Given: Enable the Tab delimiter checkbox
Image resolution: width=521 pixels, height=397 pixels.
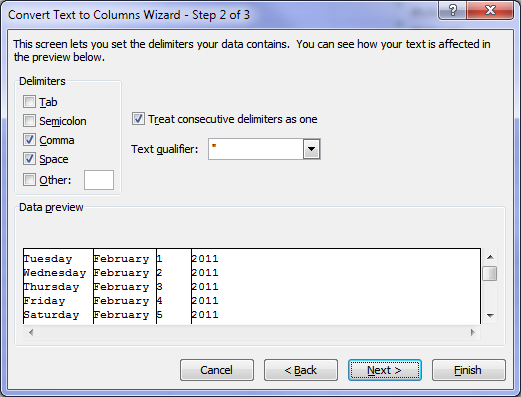Looking at the screenshot, I should pyautogui.click(x=29, y=102).
